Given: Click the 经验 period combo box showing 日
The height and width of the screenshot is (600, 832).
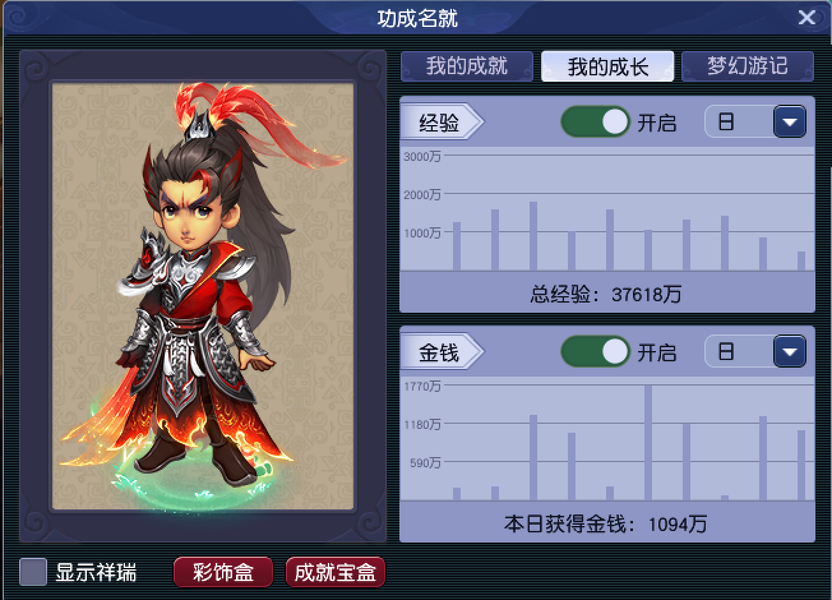Looking at the screenshot, I should pos(755,122).
